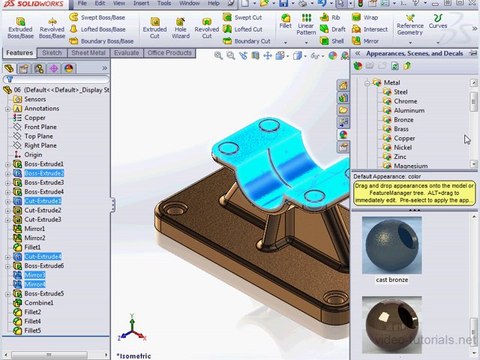Open the FeatureManager design tree tab
480x360 pixels.
(x=9, y=69)
